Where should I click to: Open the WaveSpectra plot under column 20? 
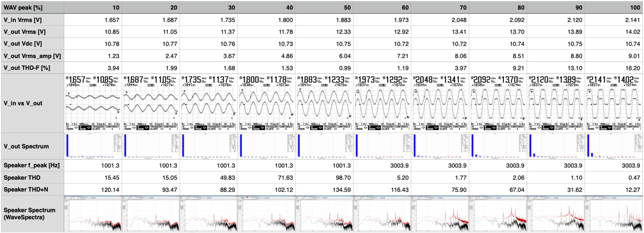click(x=151, y=213)
